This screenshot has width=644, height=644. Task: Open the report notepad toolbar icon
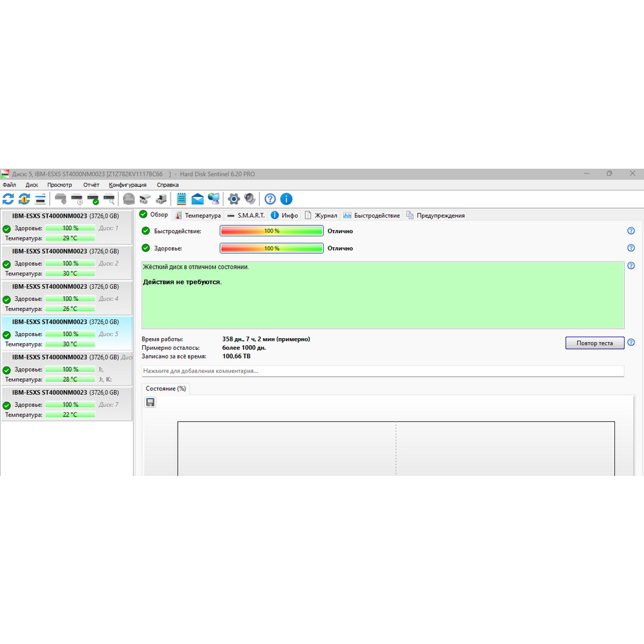click(181, 199)
